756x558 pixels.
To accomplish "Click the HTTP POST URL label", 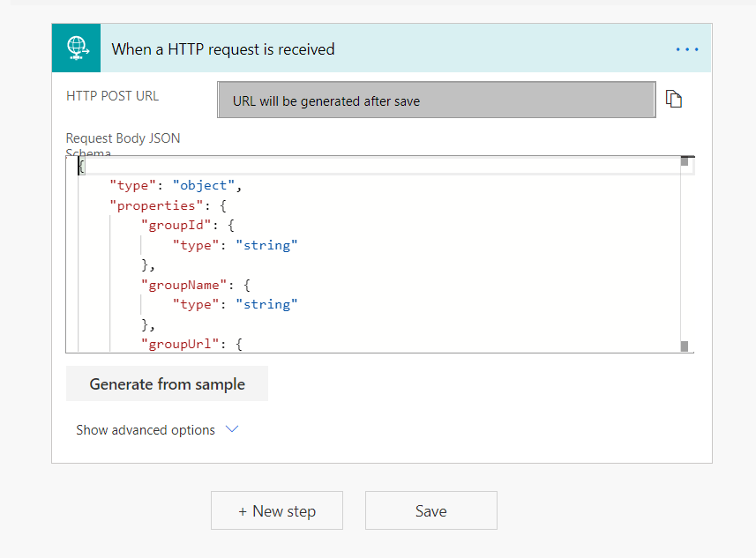I will tap(113, 96).
